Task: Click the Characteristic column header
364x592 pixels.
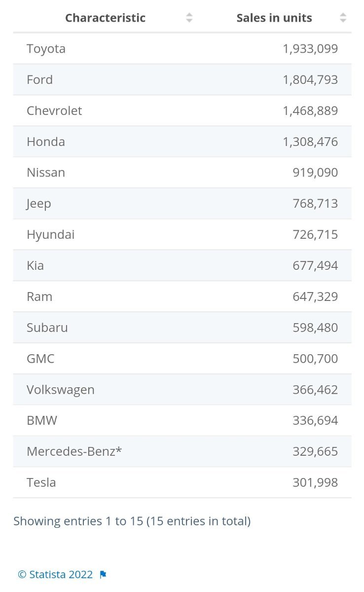Action: click(x=105, y=18)
